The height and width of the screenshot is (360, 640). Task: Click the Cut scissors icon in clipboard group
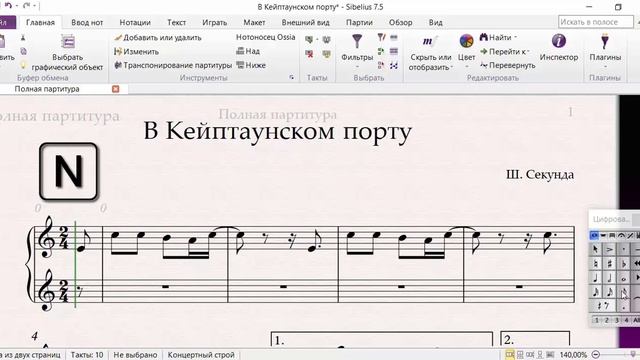click(23, 38)
